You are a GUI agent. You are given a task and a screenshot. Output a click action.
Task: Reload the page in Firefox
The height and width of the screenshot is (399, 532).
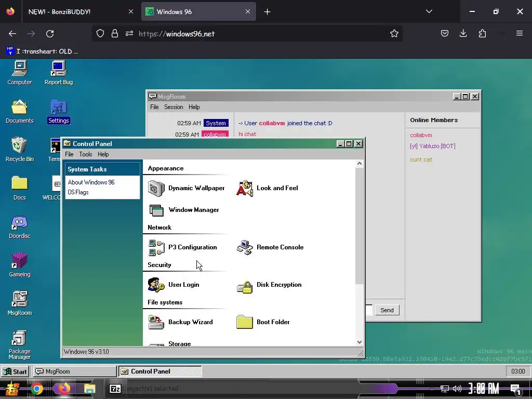(50, 34)
